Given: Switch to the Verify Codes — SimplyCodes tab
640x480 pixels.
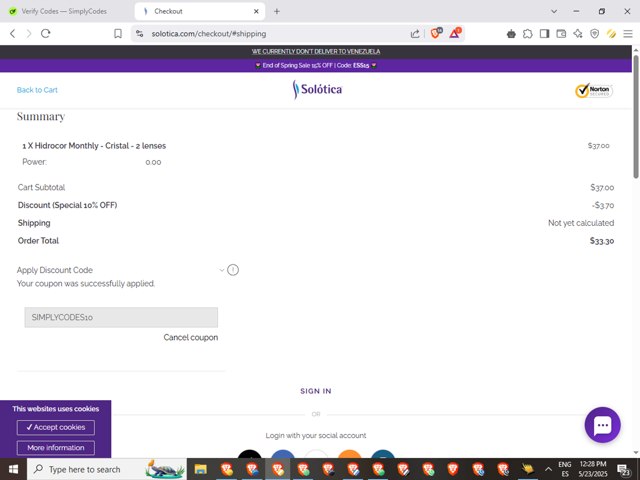Looking at the screenshot, I should [64, 11].
